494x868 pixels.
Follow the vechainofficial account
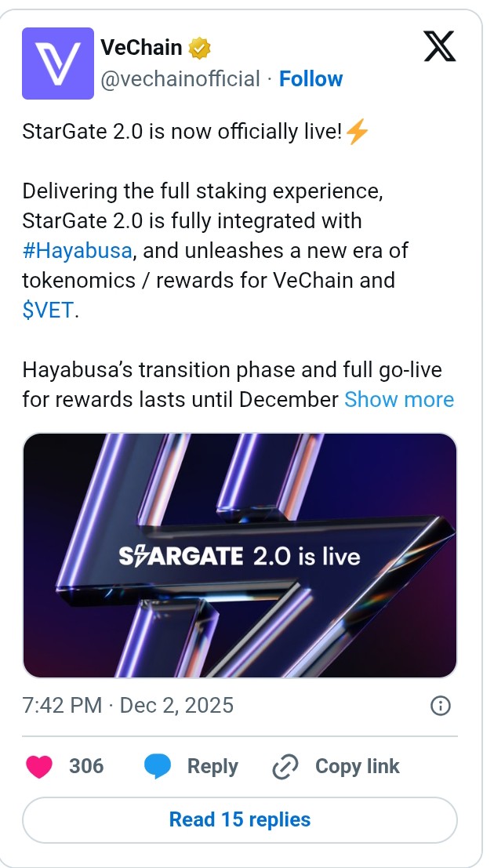[311, 79]
